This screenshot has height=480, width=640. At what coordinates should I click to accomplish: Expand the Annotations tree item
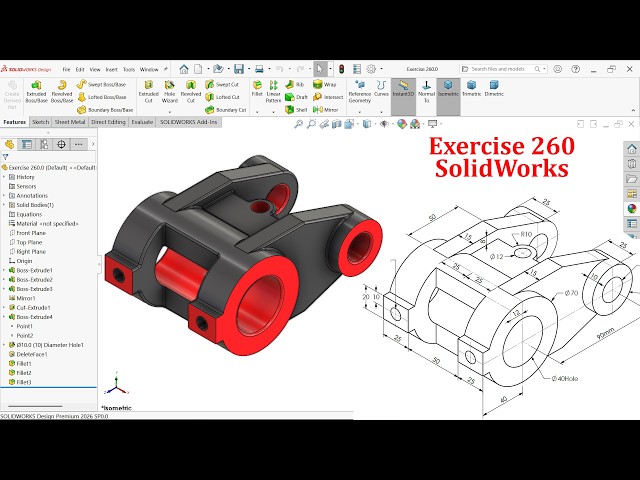click(x=4, y=196)
